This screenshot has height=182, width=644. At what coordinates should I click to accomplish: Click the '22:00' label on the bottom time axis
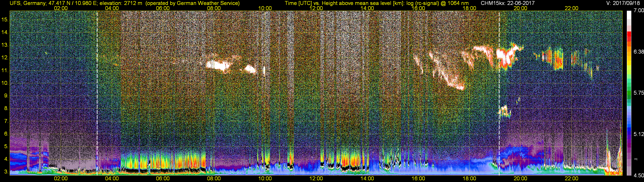coord(571,179)
